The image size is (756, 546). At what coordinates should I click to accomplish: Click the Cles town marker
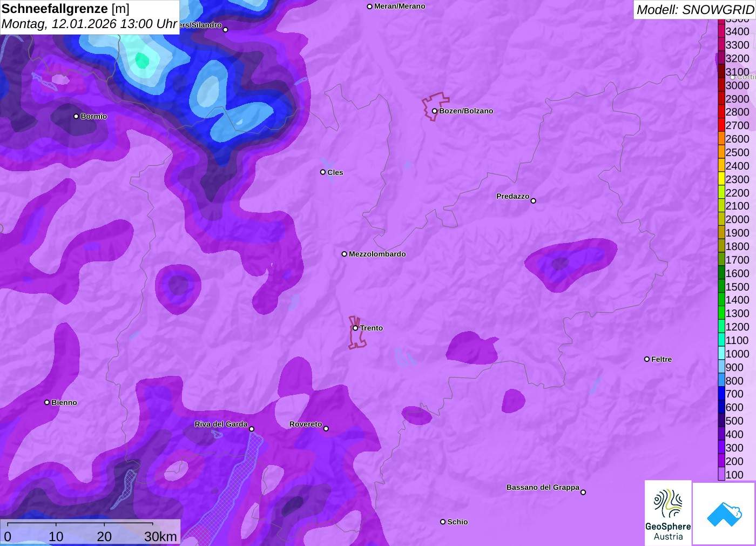pyautogui.click(x=323, y=172)
